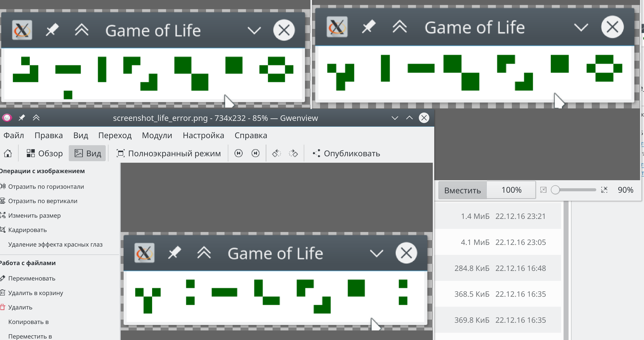Click the Game of Life screenshot in Gwenview

tap(277, 281)
